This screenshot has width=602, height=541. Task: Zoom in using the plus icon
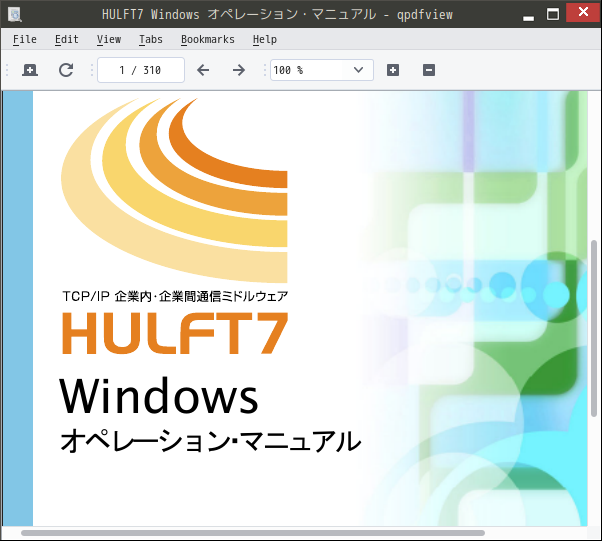[393, 70]
